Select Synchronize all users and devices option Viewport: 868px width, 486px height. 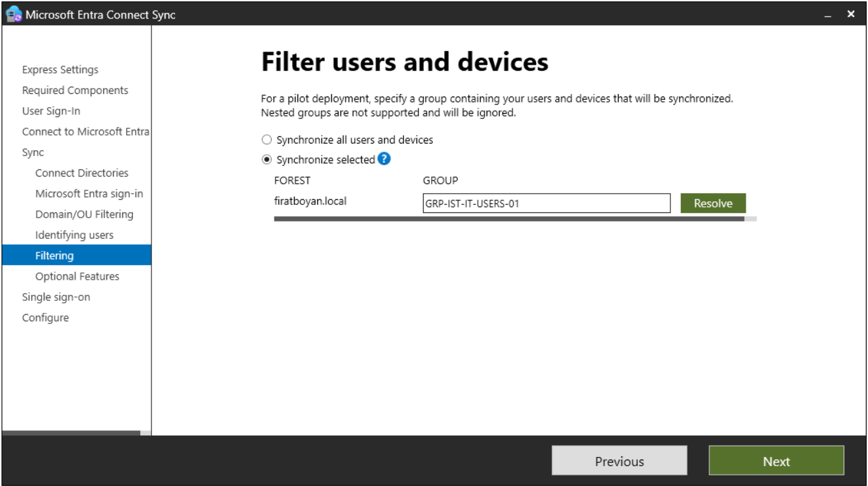pyautogui.click(x=348, y=140)
